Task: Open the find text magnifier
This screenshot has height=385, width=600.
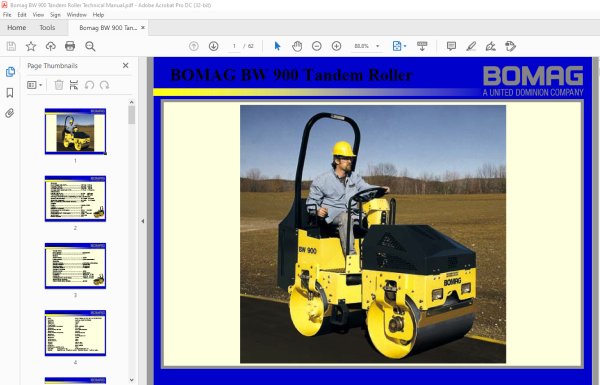Action: (x=90, y=46)
